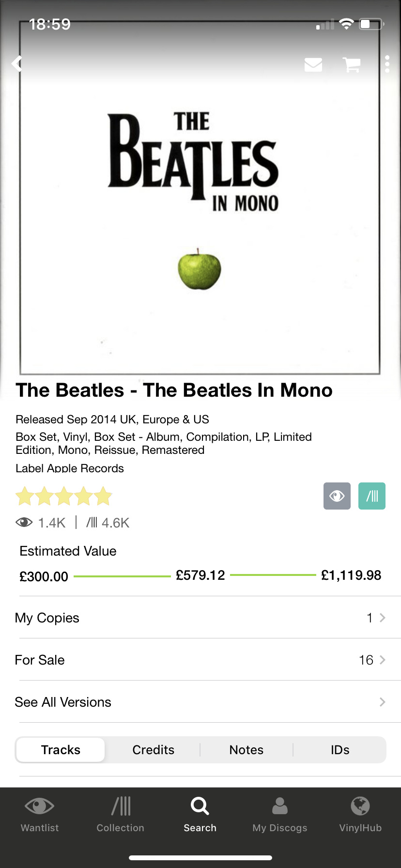Screen dimensions: 401x868
Task: Expand the My Copies row
Action: (200, 618)
